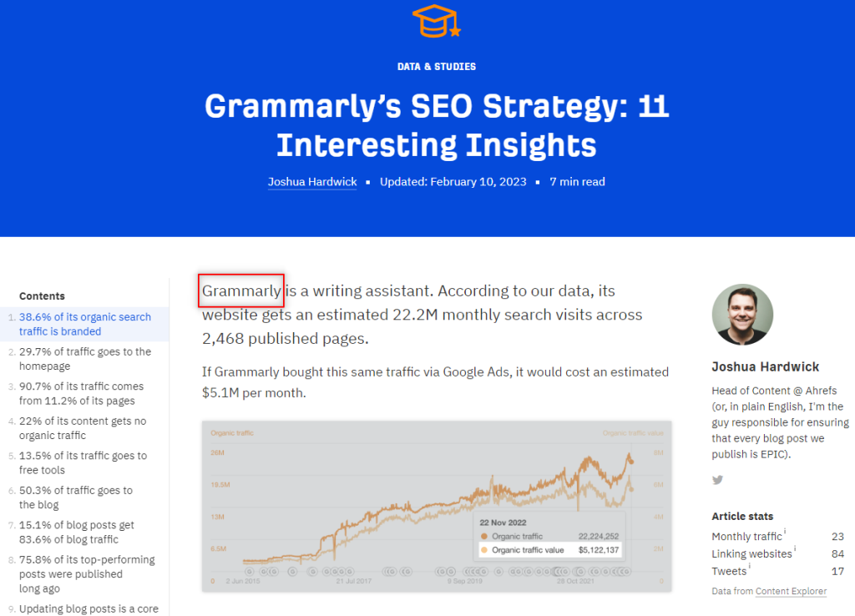Click the Tweets info icon
This screenshot has width=855, height=616.
coord(751,568)
